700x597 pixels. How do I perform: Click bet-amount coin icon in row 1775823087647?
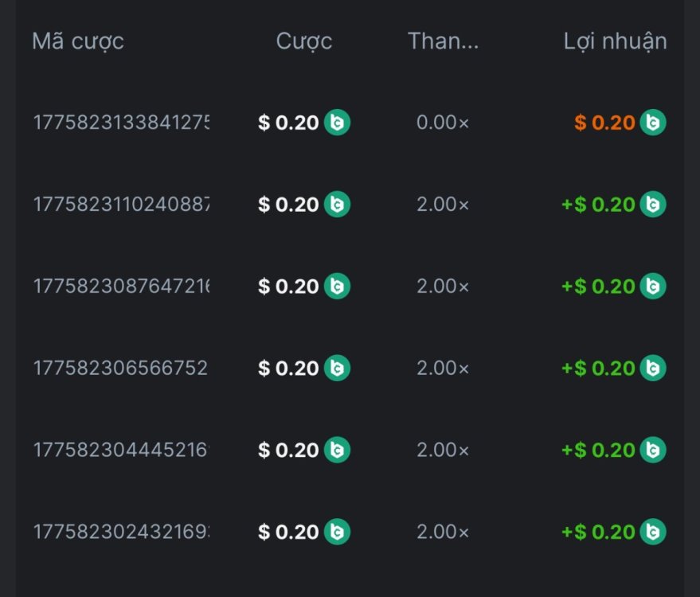(337, 286)
